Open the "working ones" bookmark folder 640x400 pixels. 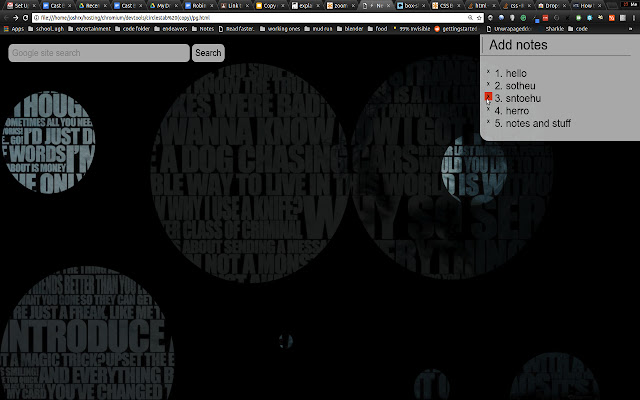[280, 29]
